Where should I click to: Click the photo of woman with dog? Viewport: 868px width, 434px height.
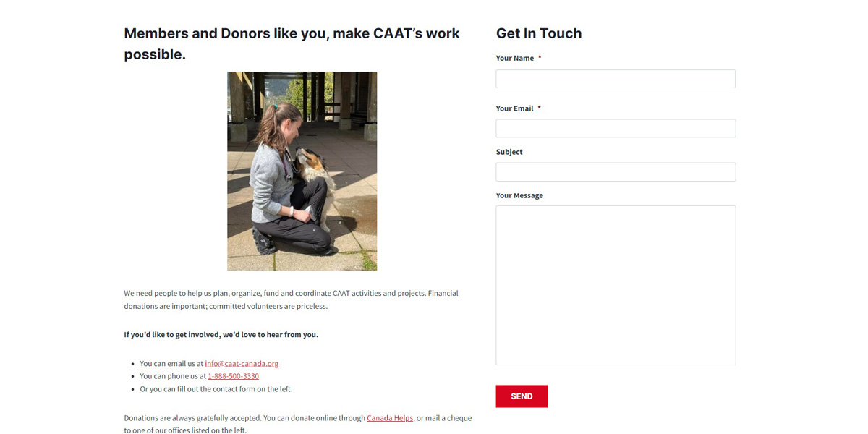tap(302, 171)
